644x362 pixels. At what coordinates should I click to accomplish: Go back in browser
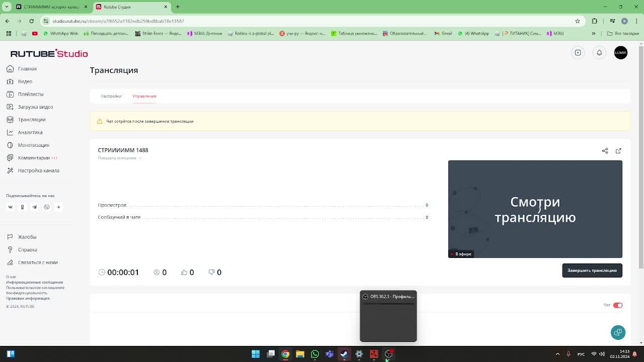(x=7, y=21)
